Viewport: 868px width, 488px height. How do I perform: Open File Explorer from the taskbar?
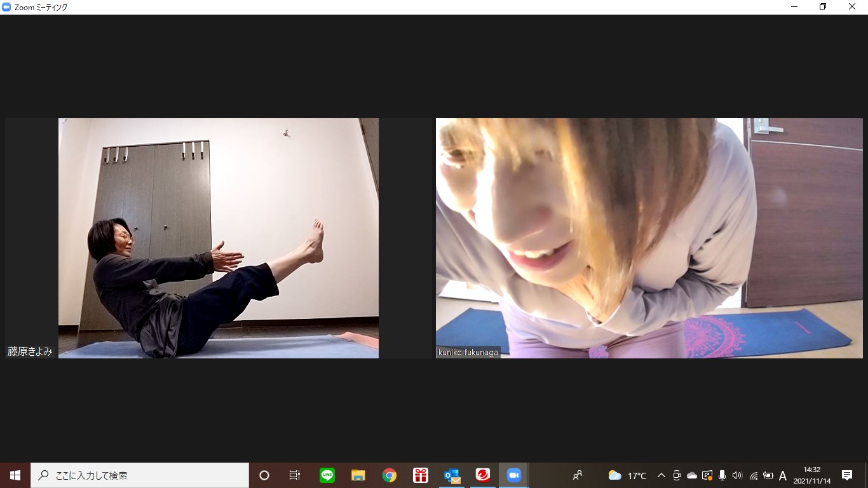point(358,475)
